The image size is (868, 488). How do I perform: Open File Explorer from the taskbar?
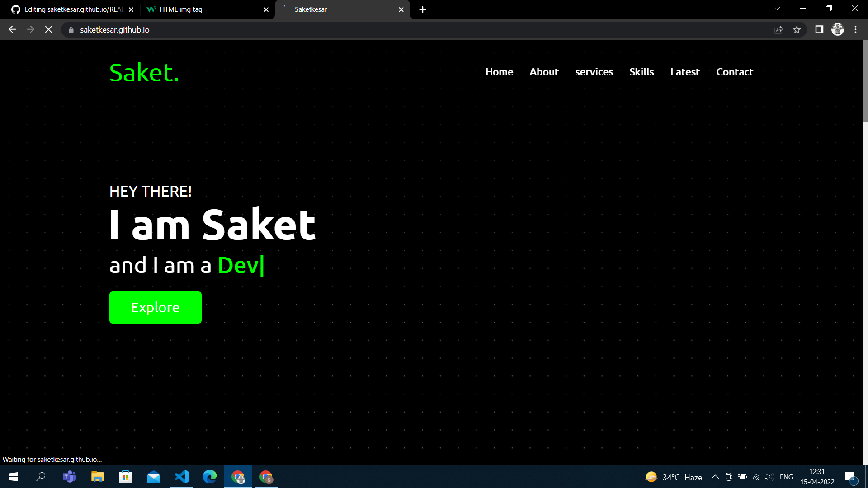[x=97, y=477]
